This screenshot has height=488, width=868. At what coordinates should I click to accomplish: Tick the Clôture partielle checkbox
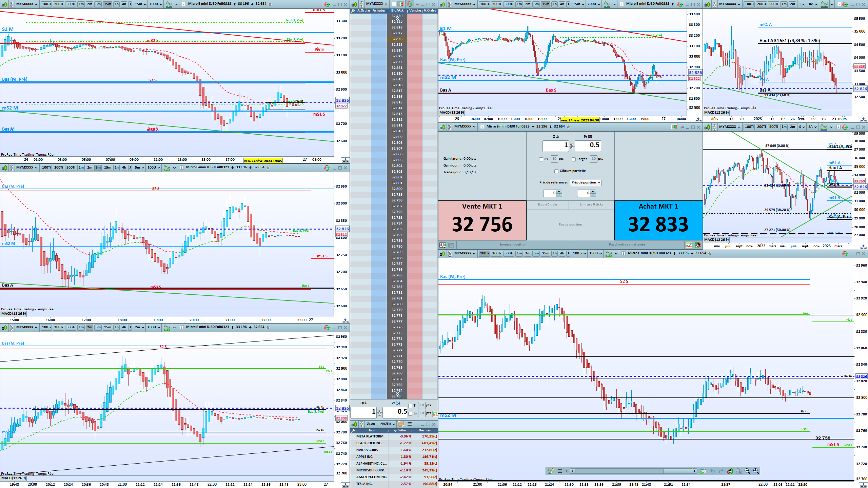click(556, 171)
